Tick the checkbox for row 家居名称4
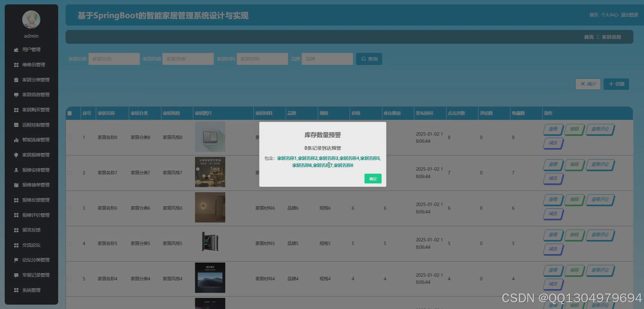The height and width of the screenshot is (309, 644). point(70,279)
